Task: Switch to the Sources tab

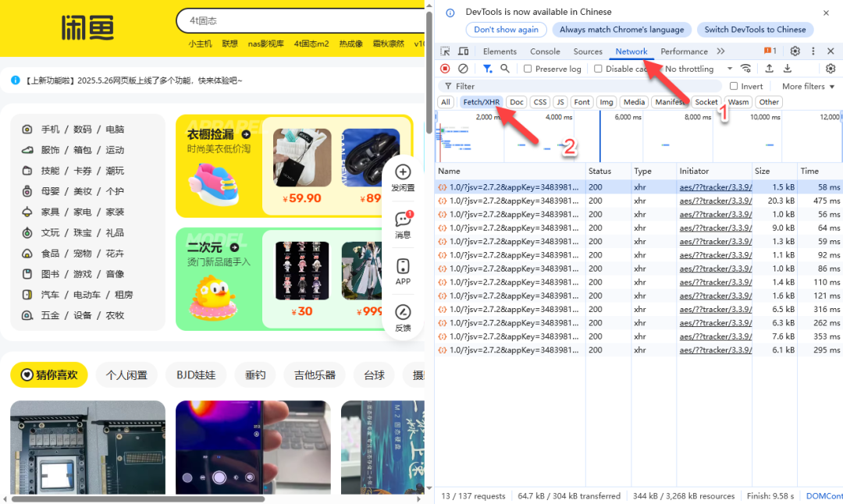Action: click(588, 51)
